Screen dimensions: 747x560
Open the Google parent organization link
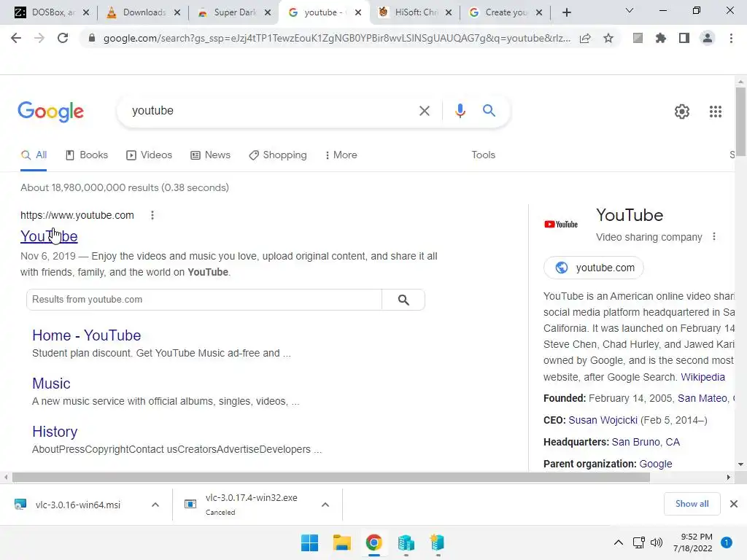(656, 464)
